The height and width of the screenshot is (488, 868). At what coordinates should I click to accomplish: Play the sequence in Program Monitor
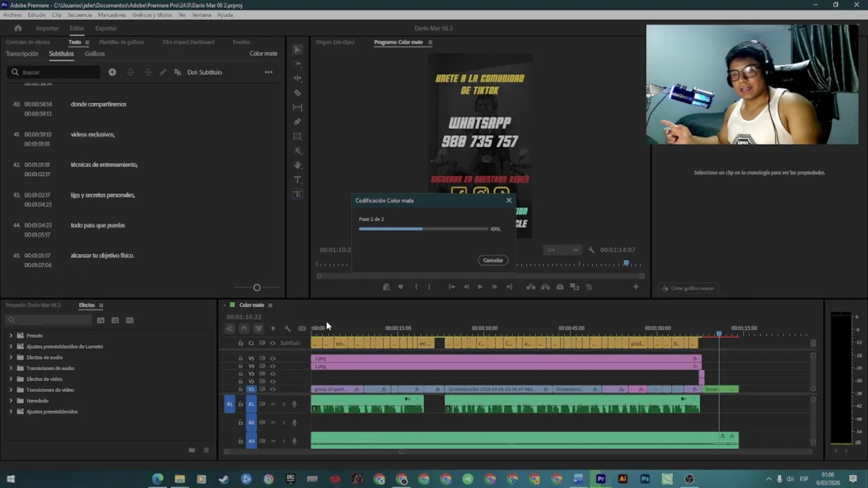[480, 287]
